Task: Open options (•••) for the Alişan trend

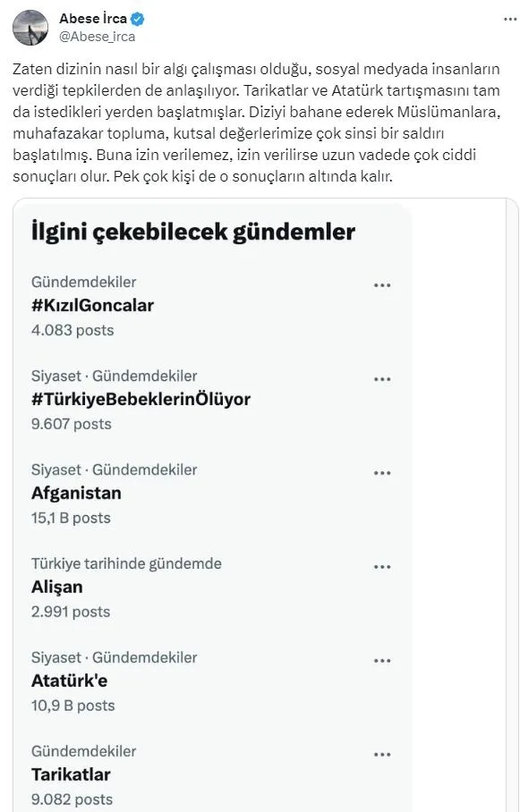Action: [x=383, y=566]
